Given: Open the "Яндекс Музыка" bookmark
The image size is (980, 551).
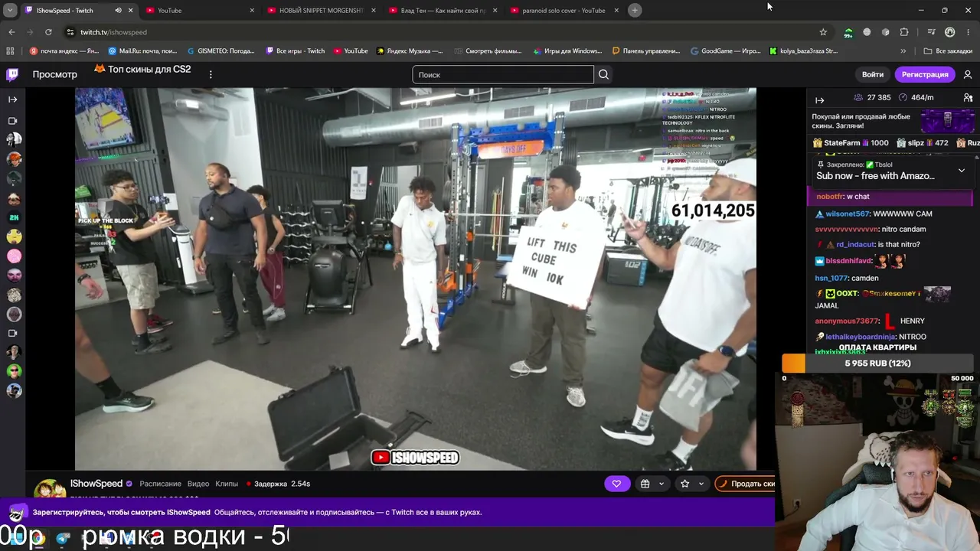Looking at the screenshot, I should click(410, 51).
